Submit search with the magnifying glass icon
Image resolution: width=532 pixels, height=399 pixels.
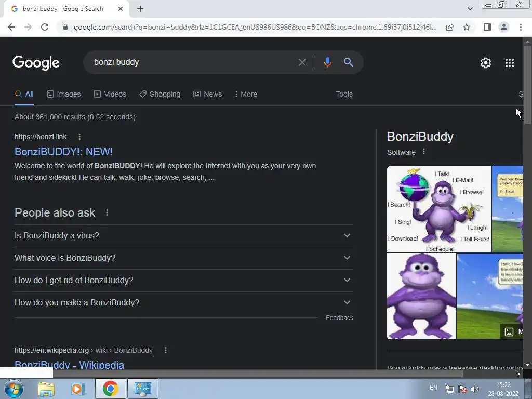click(x=348, y=62)
